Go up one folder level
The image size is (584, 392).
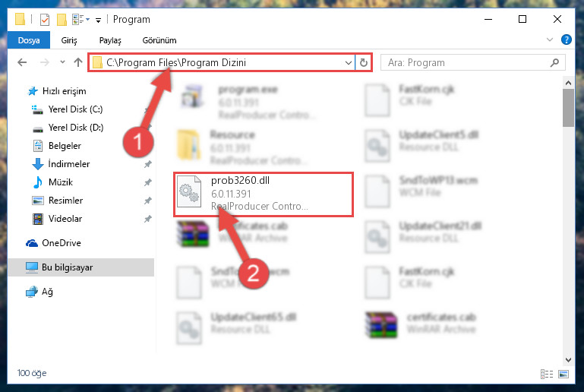click(x=78, y=62)
